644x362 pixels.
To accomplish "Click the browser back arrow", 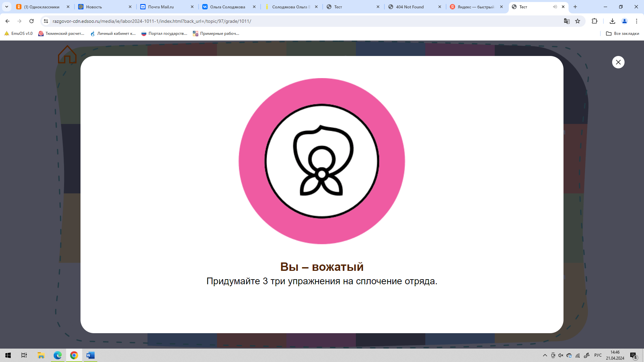I will tap(7, 21).
